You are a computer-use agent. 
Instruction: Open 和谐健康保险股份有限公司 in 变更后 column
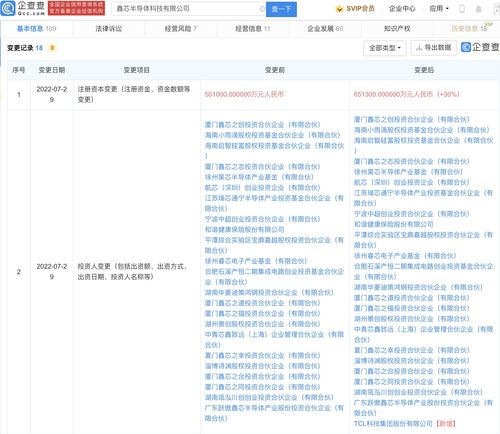[394, 224]
